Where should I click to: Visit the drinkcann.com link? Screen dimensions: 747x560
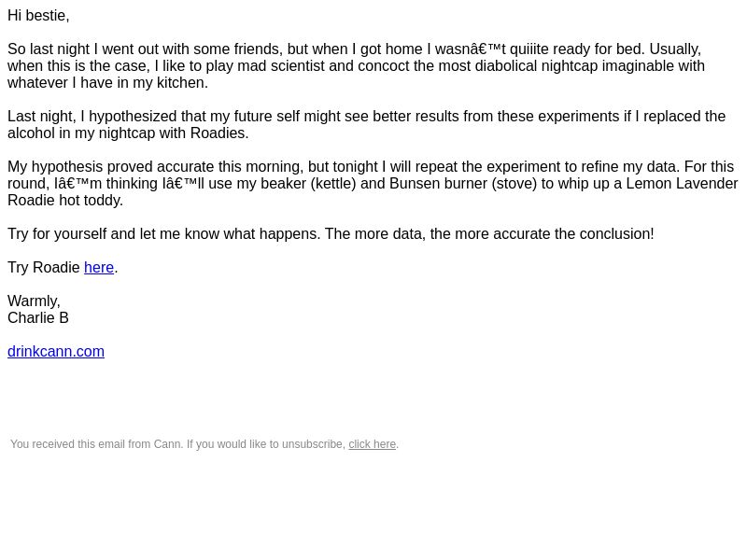pos(56,352)
